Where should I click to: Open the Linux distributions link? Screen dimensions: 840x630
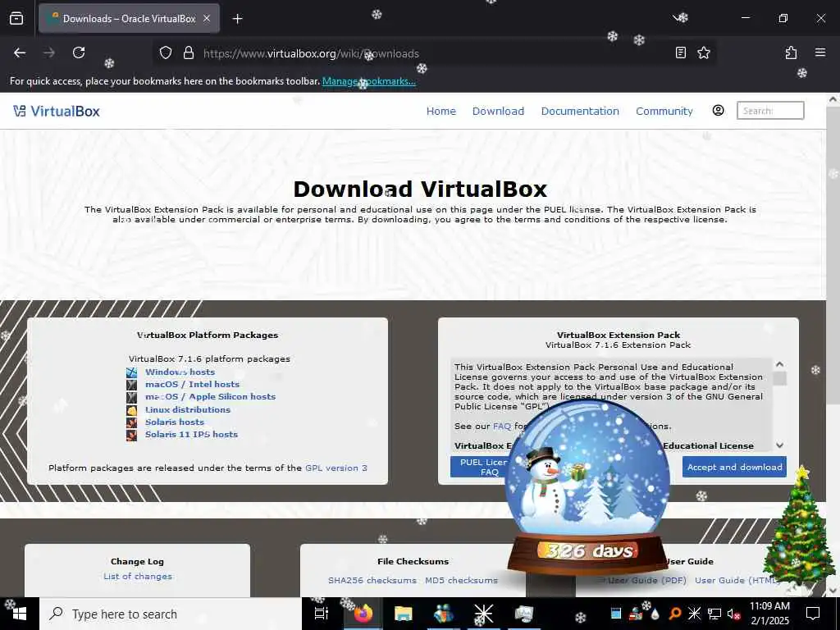(x=188, y=409)
